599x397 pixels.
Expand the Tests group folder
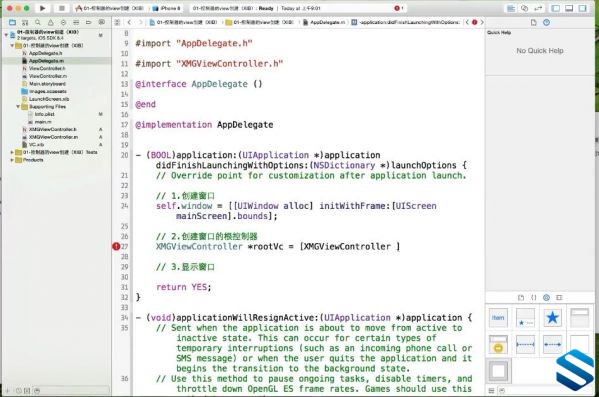point(12,152)
